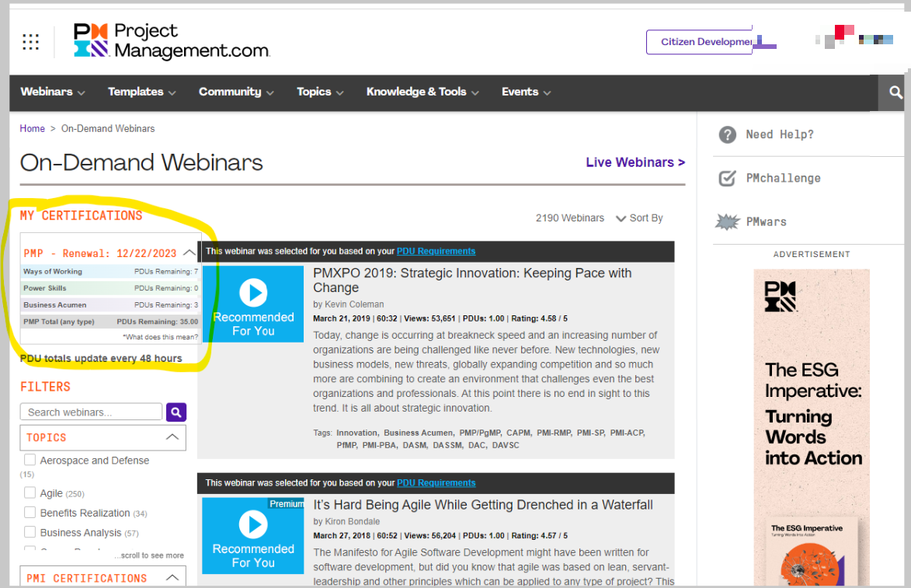Click author name Kevin Coleman

pos(354,304)
